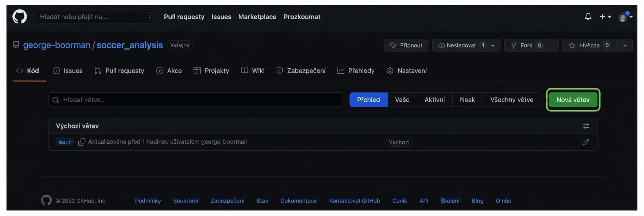Open Kontaktovat GitHub link
The image size is (644, 216).
(x=355, y=201)
